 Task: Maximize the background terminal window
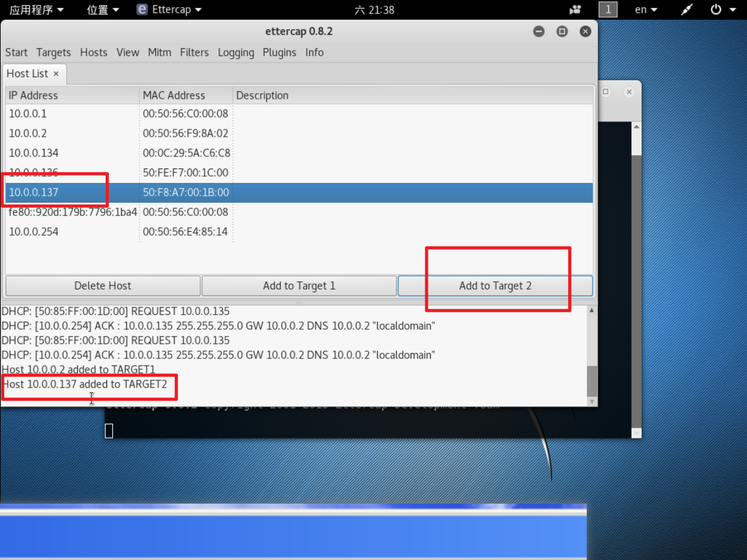pyautogui.click(x=606, y=92)
